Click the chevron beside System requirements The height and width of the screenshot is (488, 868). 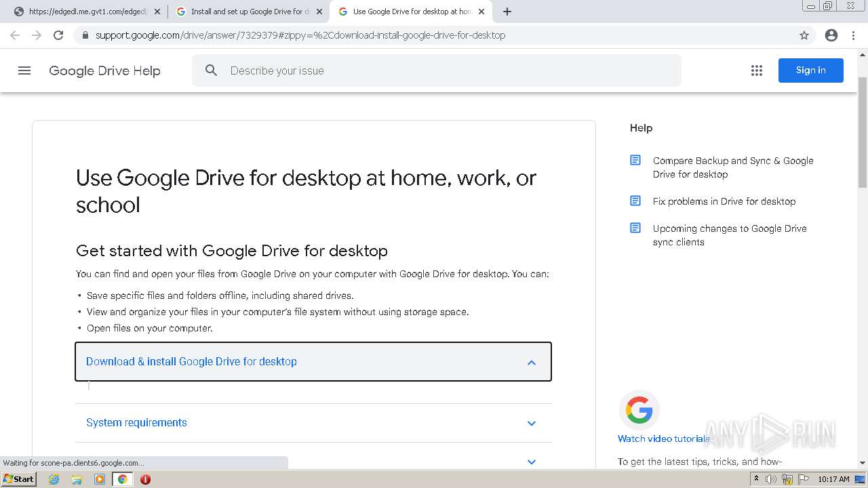click(532, 424)
